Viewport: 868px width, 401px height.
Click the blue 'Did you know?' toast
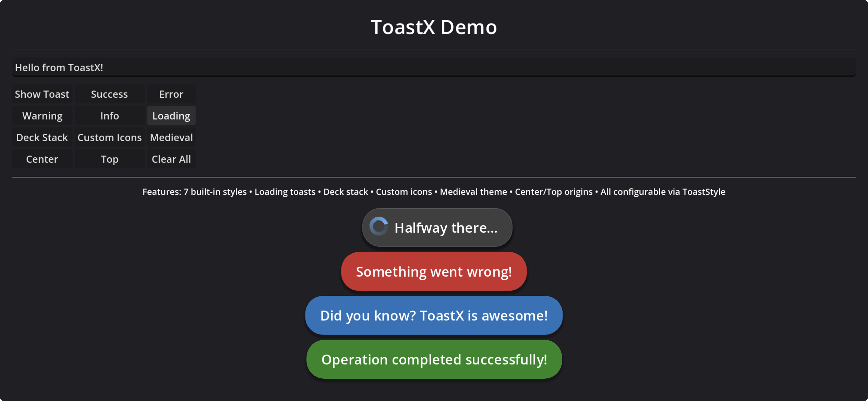pyautogui.click(x=434, y=316)
